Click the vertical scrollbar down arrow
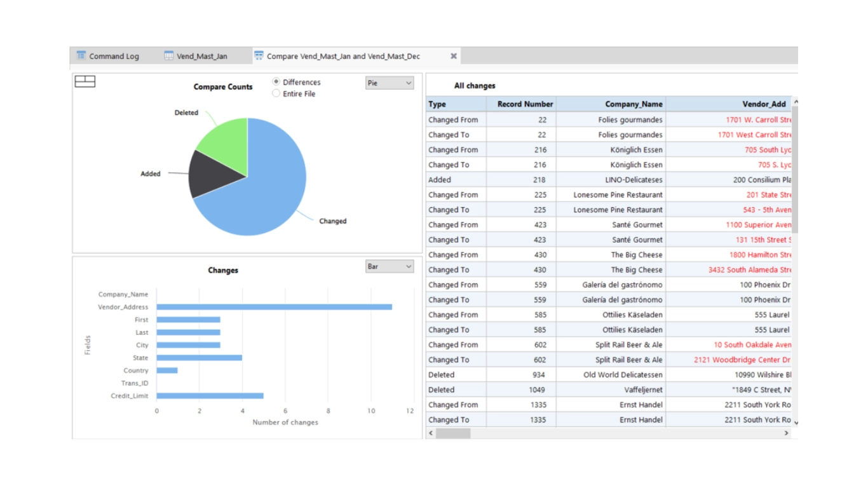 pos(795,423)
